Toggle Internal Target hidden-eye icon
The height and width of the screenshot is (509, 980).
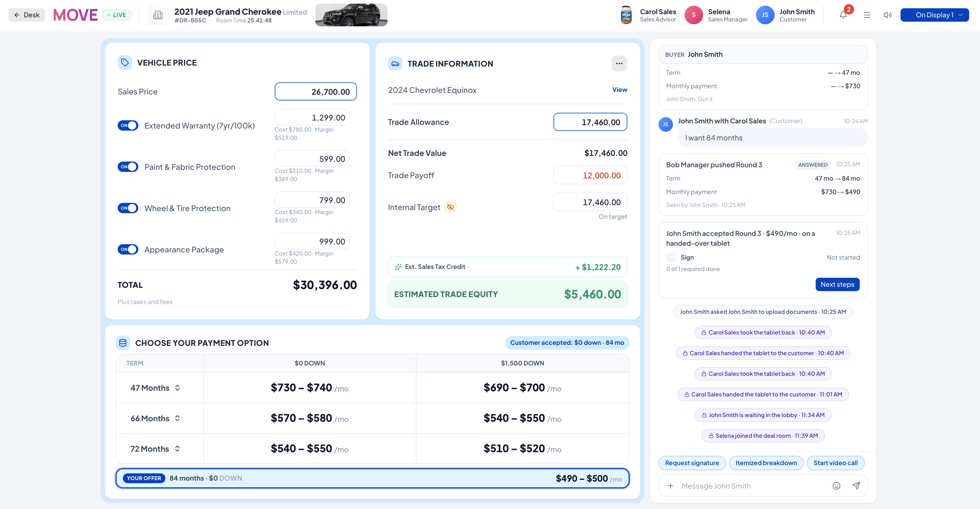point(451,207)
